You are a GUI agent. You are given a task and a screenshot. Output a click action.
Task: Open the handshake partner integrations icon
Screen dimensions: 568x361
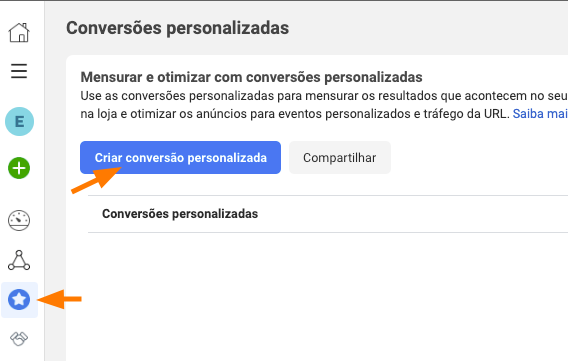[x=19, y=339]
